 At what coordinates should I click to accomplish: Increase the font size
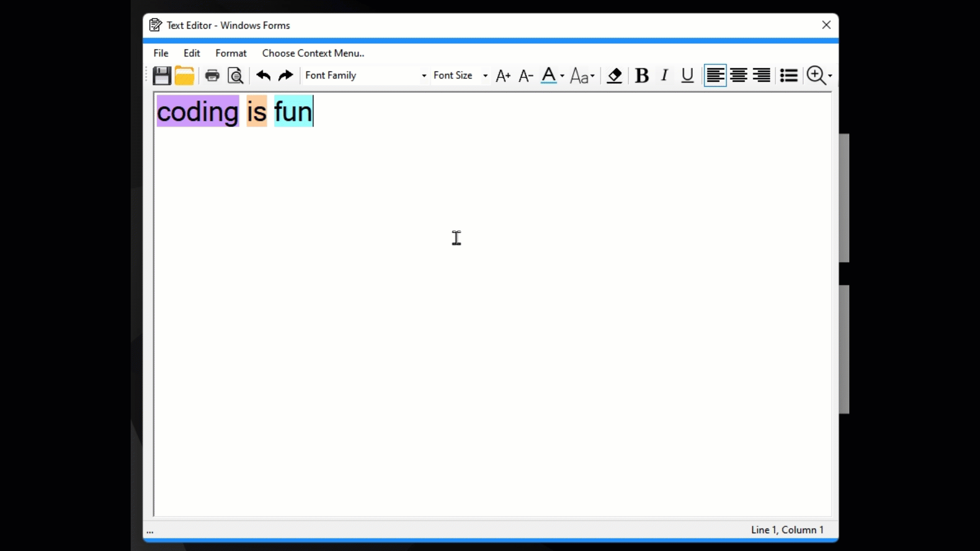click(x=502, y=76)
